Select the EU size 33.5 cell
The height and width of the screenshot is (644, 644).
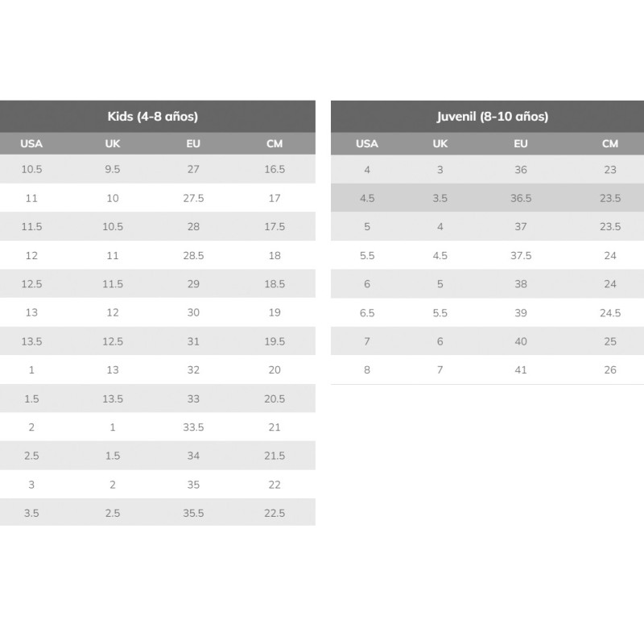pyautogui.click(x=193, y=427)
